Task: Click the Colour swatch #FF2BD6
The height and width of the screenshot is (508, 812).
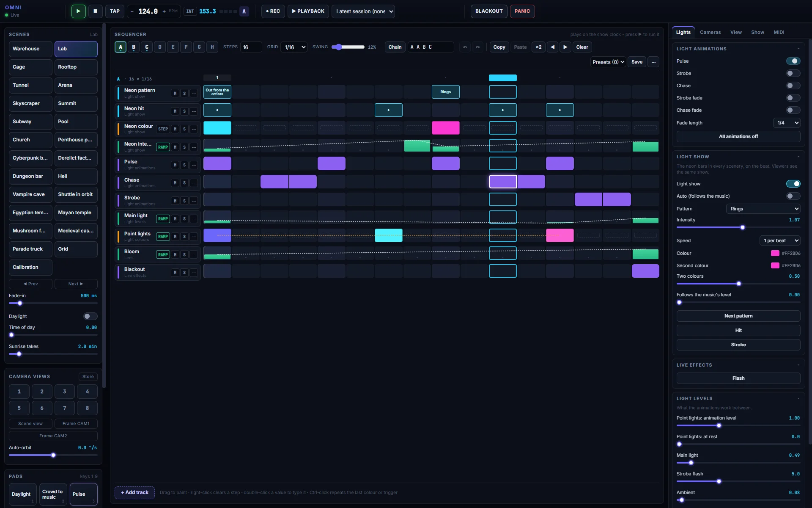Action: coord(775,253)
